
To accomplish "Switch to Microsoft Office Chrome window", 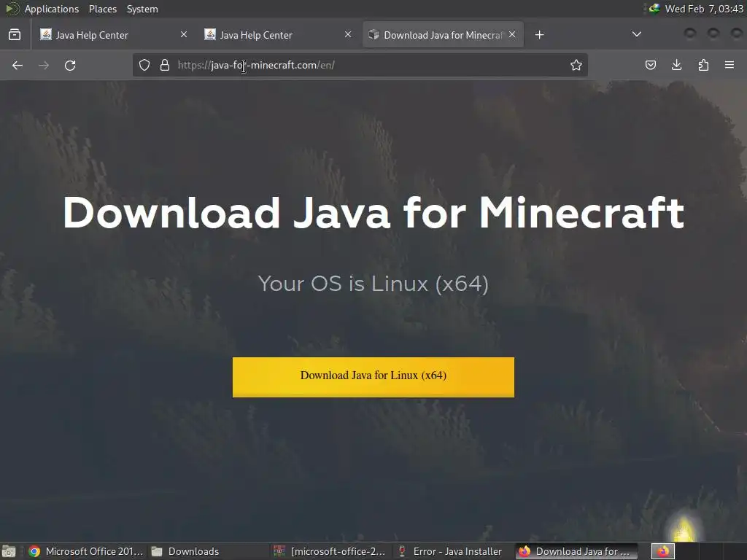I will [86, 551].
